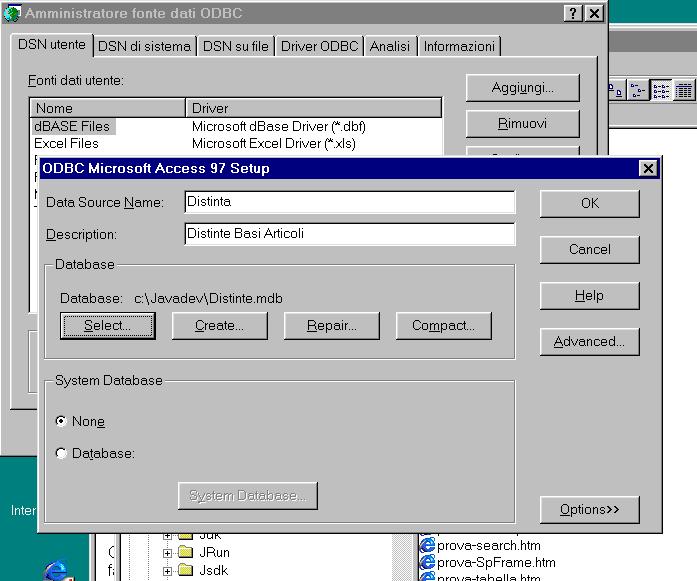The image size is (697, 581).
Task: Click the Nome column header
Action: point(107,108)
